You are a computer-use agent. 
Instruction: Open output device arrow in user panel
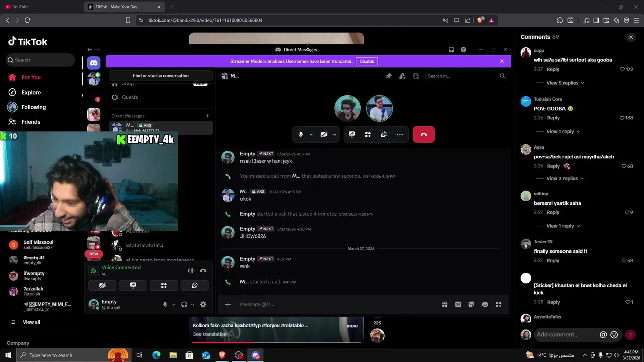192,304
